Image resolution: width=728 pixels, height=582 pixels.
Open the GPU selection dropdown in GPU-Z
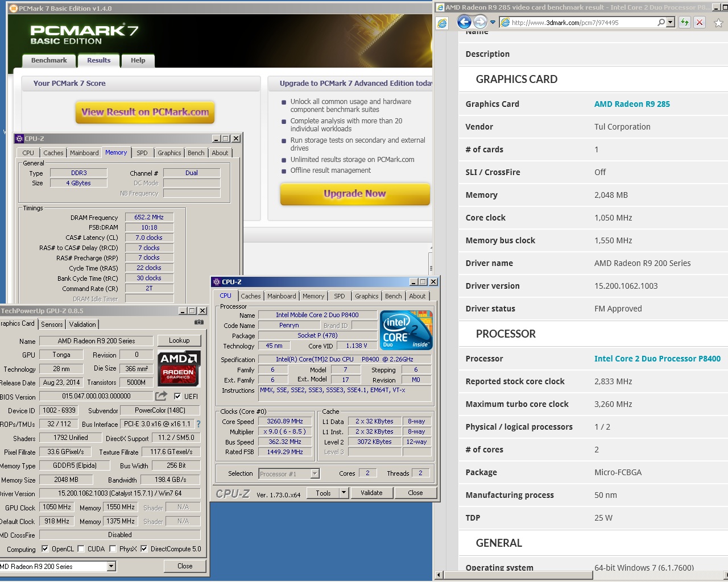111,566
